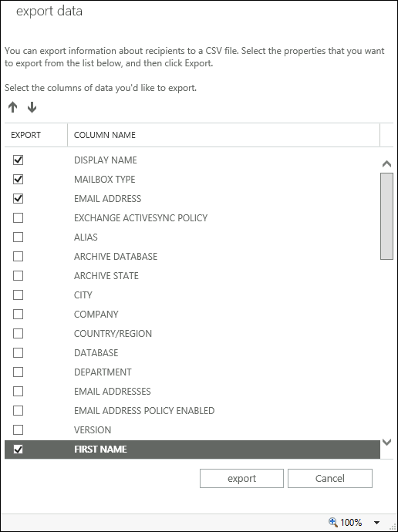Open the zoom level dropdown arrow
The image size is (398, 532).
click(376, 523)
